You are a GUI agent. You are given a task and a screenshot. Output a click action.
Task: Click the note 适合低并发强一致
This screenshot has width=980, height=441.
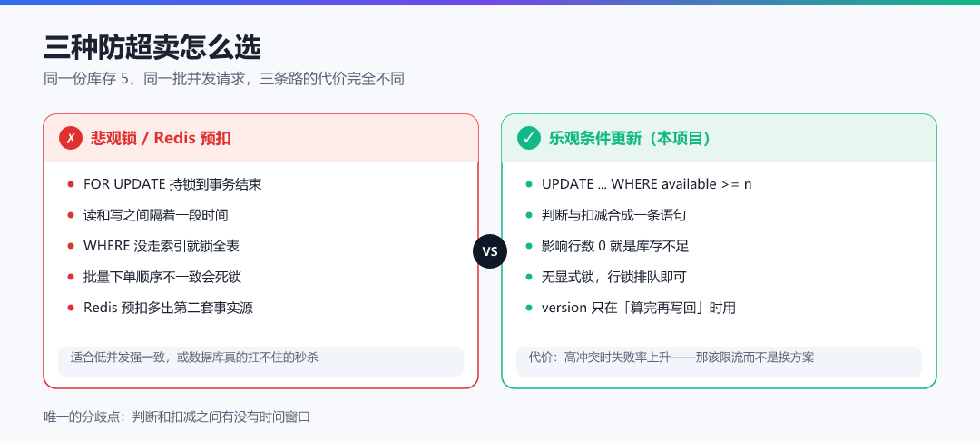coord(260,362)
